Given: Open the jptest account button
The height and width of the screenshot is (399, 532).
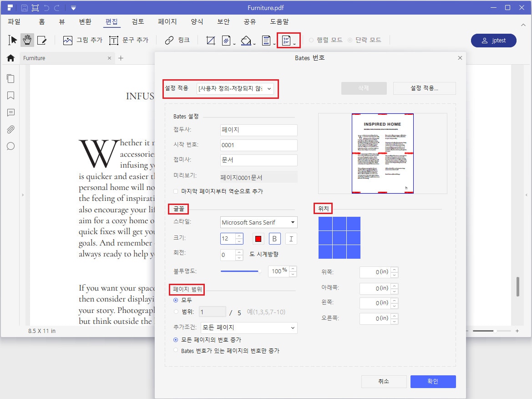Looking at the screenshot, I should 494,41.
